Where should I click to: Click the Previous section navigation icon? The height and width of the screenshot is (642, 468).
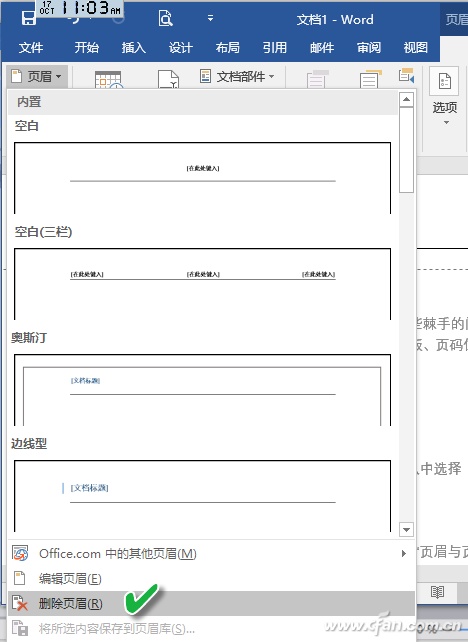pos(406,76)
